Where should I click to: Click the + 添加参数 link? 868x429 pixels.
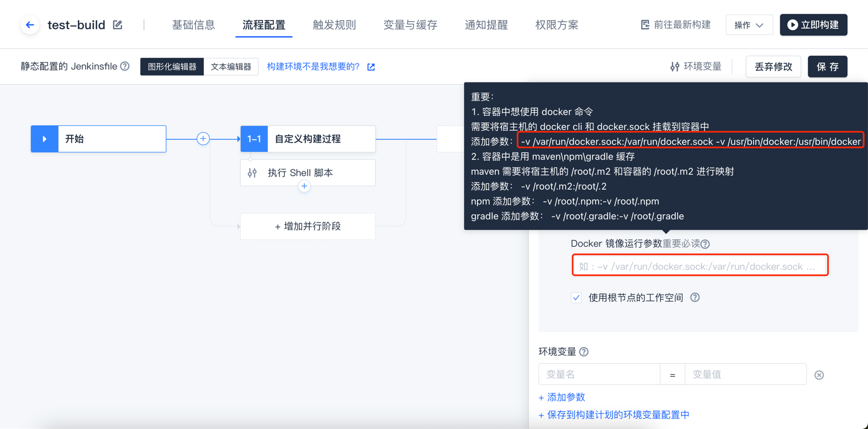[562, 397]
